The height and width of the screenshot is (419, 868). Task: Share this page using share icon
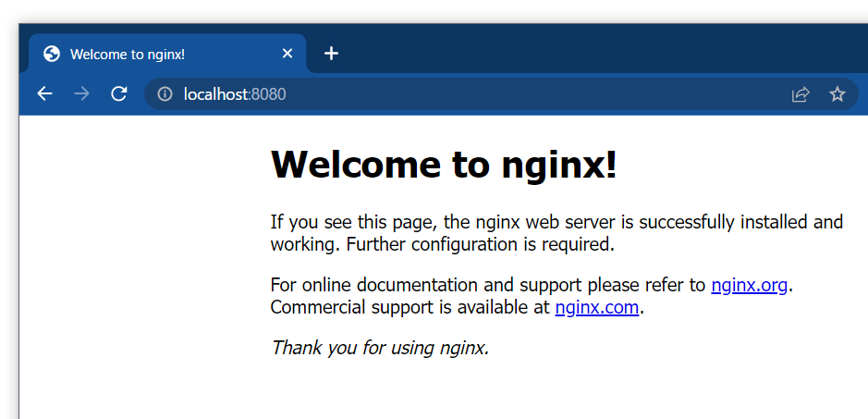pyautogui.click(x=801, y=94)
